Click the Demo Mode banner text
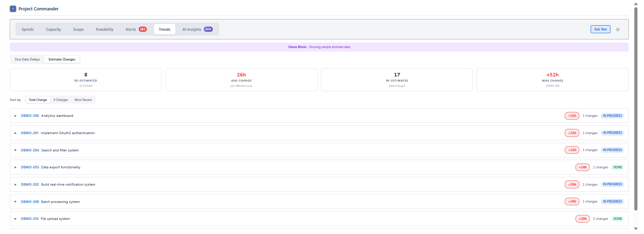Image resolution: width=644 pixels, height=234 pixels. coord(319,47)
